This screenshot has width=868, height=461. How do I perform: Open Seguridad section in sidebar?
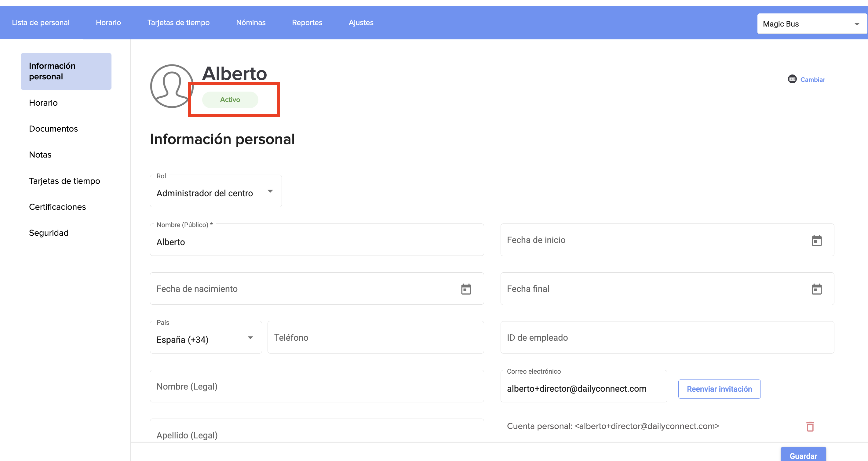49,233
